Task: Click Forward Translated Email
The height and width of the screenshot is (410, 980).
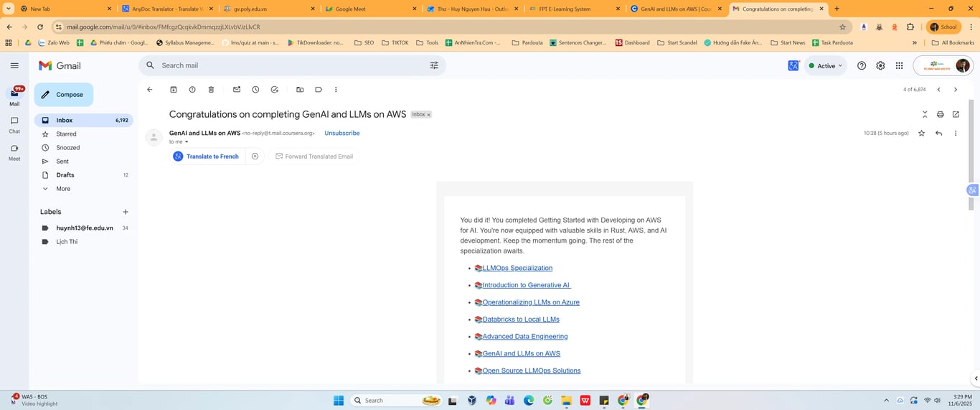Action: coord(314,156)
